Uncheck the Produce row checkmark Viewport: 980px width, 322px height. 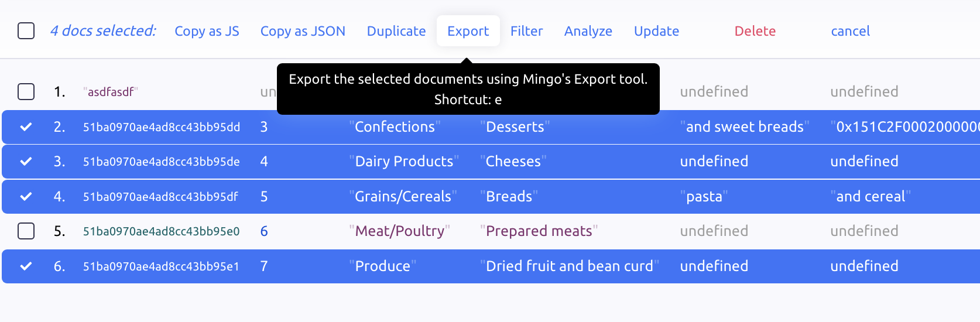pyautogui.click(x=26, y=266)
